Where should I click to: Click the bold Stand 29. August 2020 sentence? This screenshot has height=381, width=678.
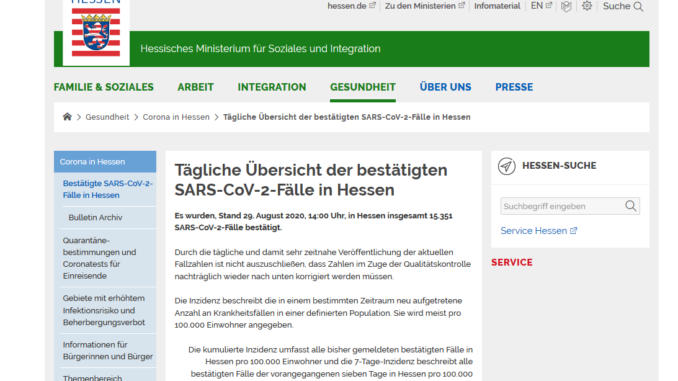tap(313, 221)
